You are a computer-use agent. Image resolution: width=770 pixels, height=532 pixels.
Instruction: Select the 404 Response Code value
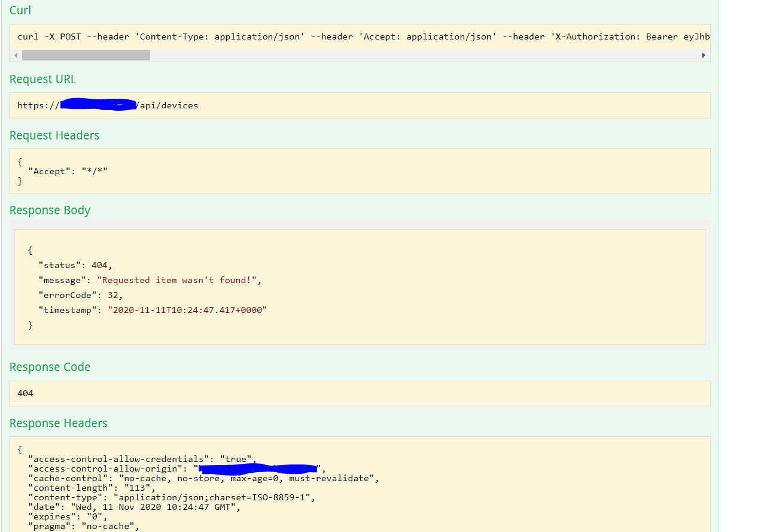pos(25,393)
